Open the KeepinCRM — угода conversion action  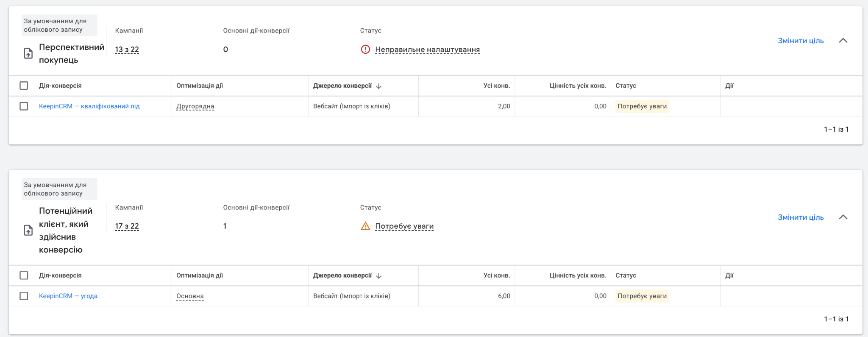[x=68, y=296]
